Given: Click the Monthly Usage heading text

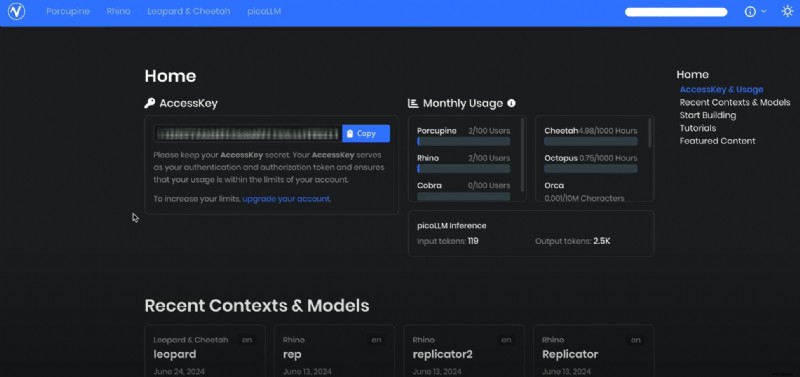Looking at the screenshot, I should click(463, 104).
